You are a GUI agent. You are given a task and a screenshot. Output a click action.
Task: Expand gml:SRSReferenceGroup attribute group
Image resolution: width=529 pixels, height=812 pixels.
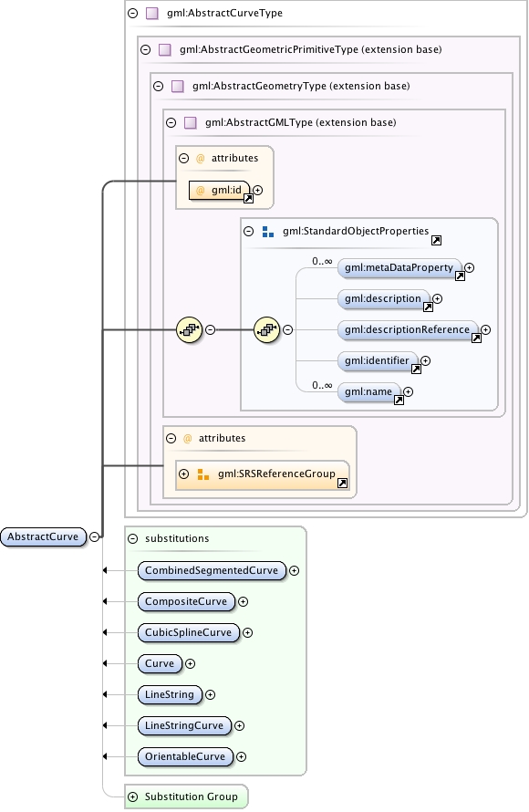click(x=183, y=474)
